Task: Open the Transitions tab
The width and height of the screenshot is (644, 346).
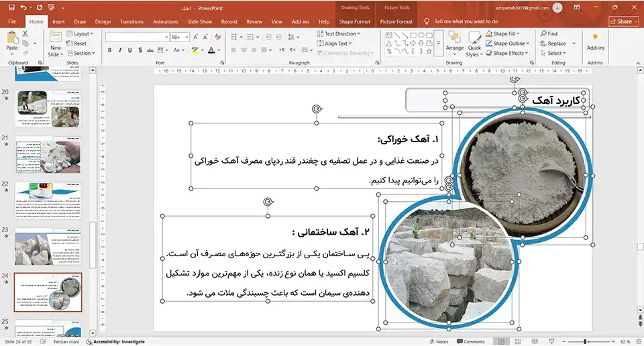Action: (131, 21)
